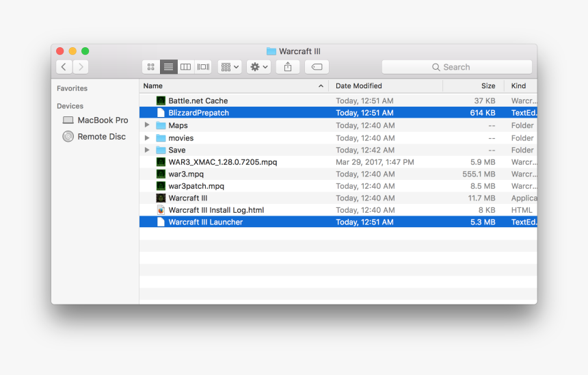Click the Devices sidebar heading
The image size is (588, 375).
click(x=70, y=106)
